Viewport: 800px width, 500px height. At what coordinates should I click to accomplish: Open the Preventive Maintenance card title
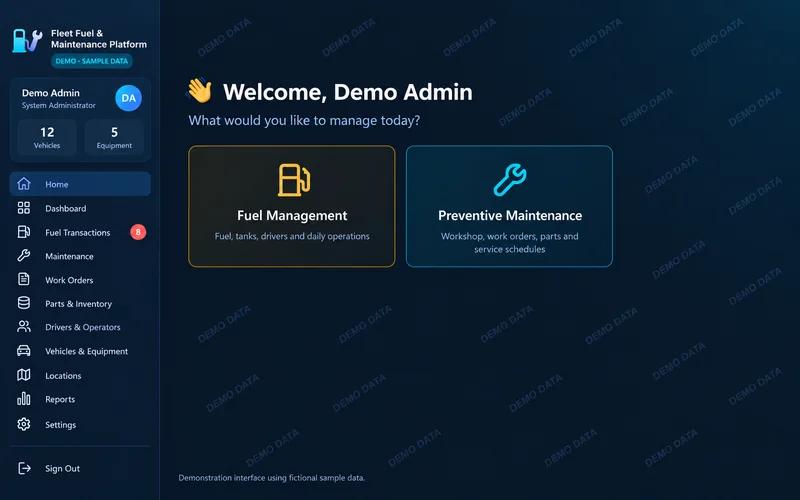tap(510, 215)
